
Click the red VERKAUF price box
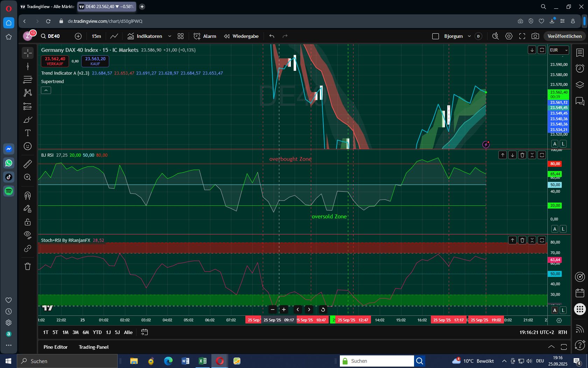(55, 61)
